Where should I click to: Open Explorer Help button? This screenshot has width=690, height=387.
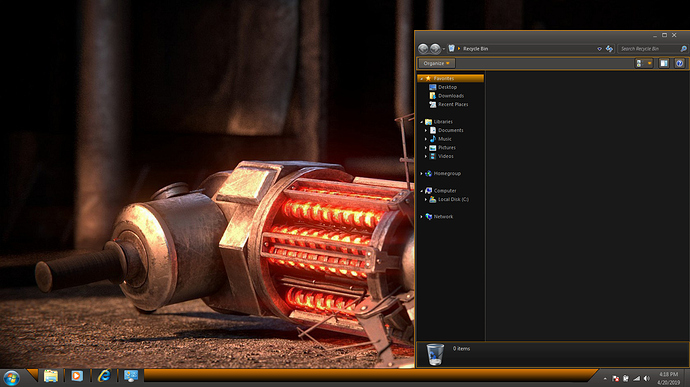tap(679, 63)
